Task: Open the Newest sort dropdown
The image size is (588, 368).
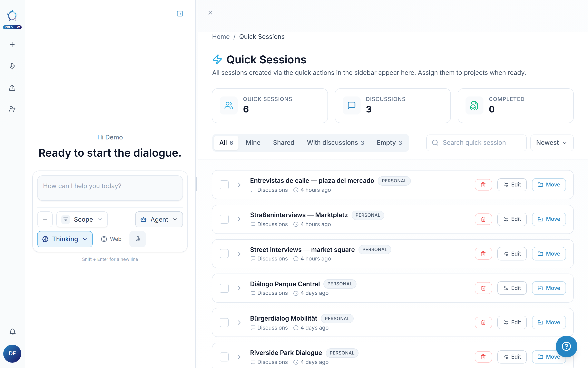Action: pyautogui.click(x=552, y=143)
